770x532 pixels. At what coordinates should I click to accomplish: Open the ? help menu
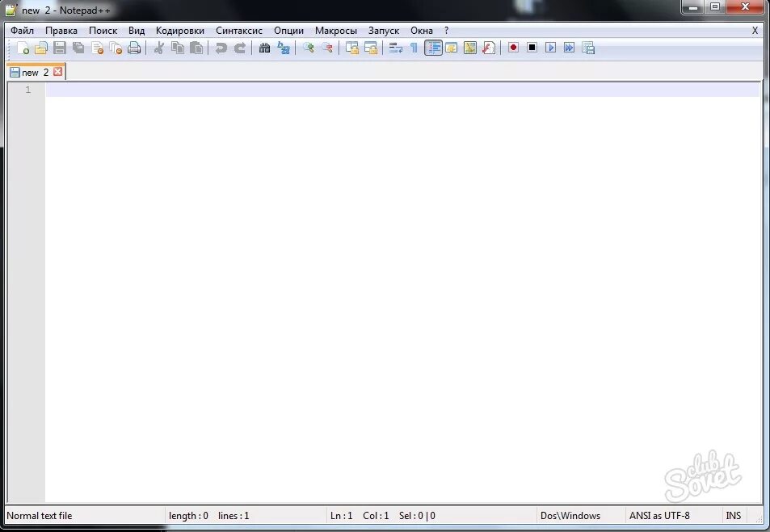pos(446,31)
